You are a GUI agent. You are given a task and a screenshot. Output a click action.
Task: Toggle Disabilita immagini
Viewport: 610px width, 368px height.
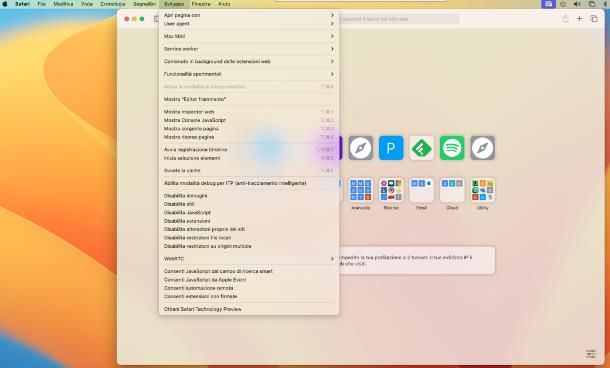[x=249, y=196]
